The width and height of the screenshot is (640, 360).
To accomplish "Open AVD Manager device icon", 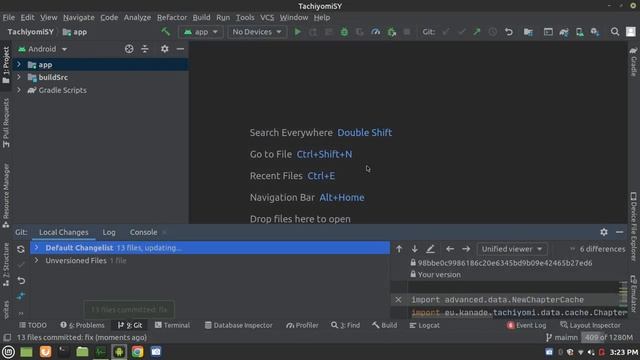I will 580,32.
